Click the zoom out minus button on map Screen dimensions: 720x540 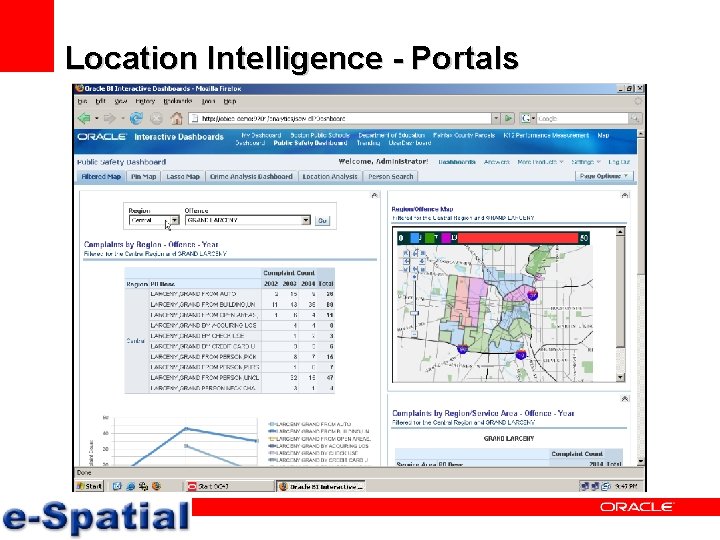pos(415,334)
